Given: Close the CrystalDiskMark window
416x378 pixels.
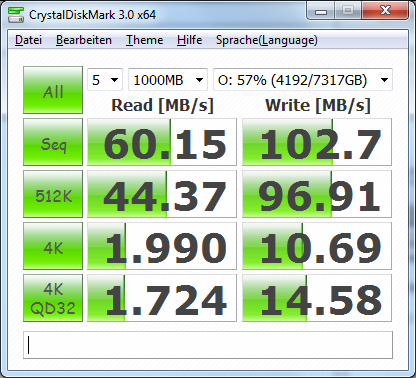Looking at the screenshot, I should click(385, 11).
